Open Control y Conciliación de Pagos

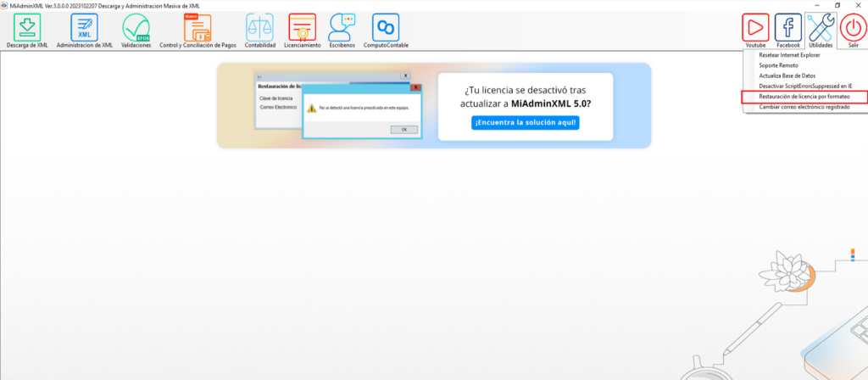pos(198,31)
